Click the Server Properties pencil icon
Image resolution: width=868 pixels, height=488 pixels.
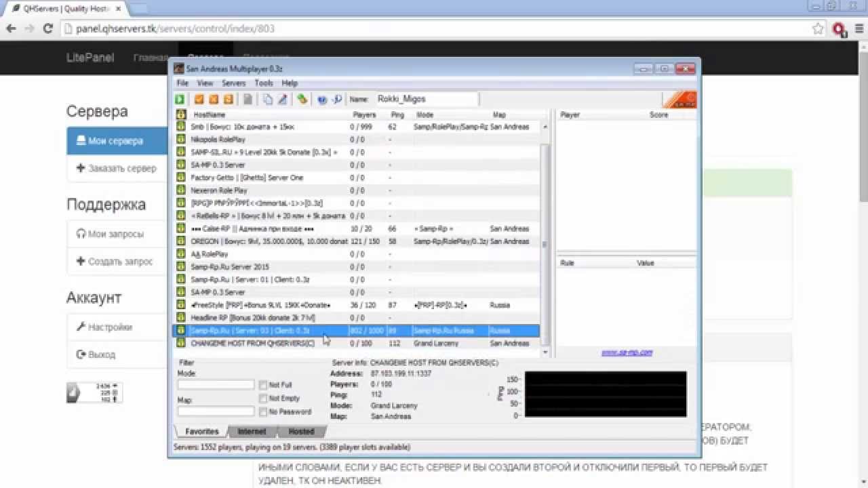coord(283,100)
